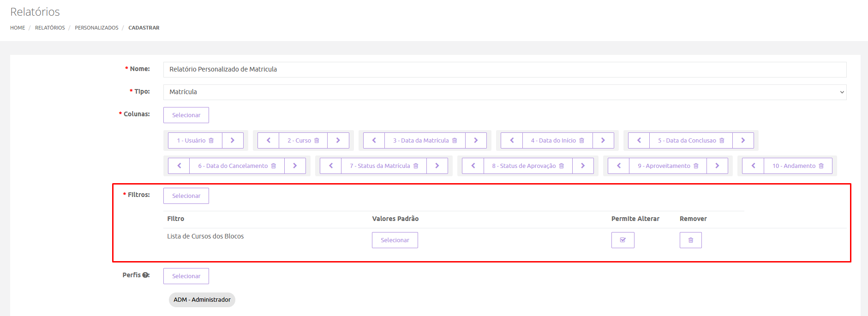Move the Curso column right
This screenshot has height=316, width=868.
point(338,141)
